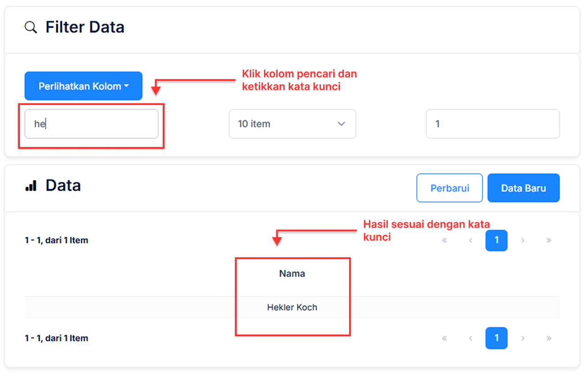Click the Filter Data search magnifier icon
Screen dimensions: 588x376
point(30,27)
